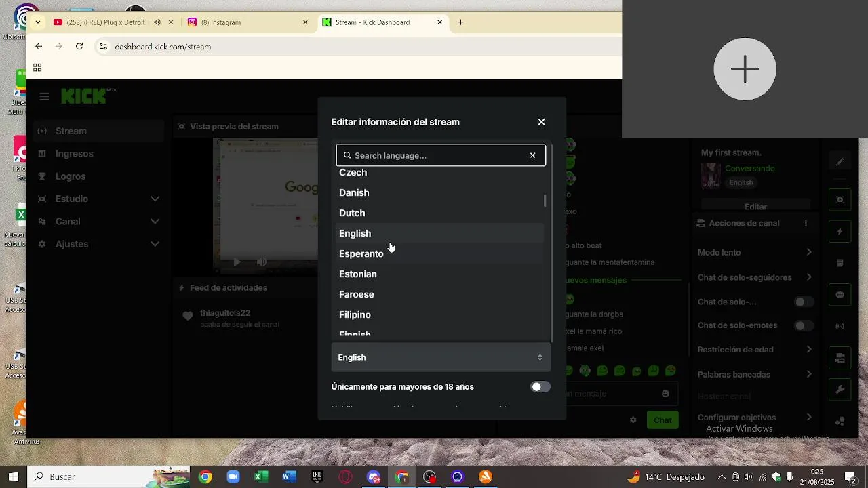Click the chat bubble icon in right toolbar
Image resolution: width=868 pixels, height=488 pixels.
pos(840,295)
